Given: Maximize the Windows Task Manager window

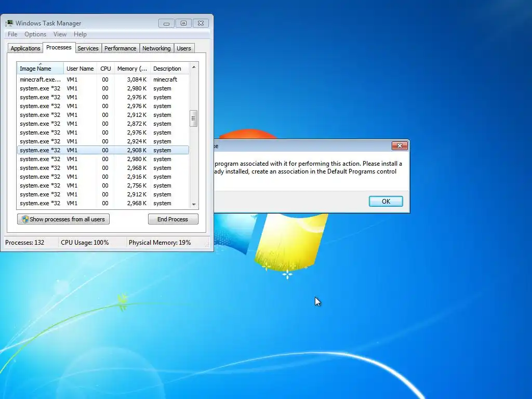Looking at the screenshot, I should pyautogui.click(x=183, y=23).
